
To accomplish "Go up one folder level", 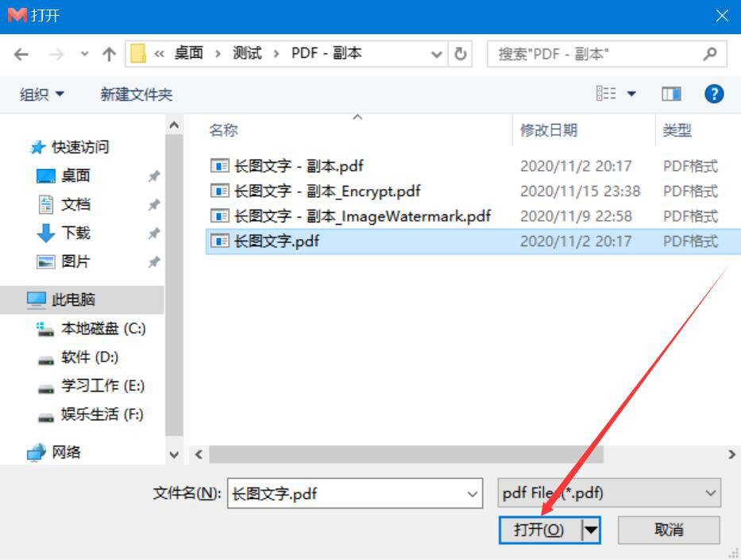I will tap(109, 54).
